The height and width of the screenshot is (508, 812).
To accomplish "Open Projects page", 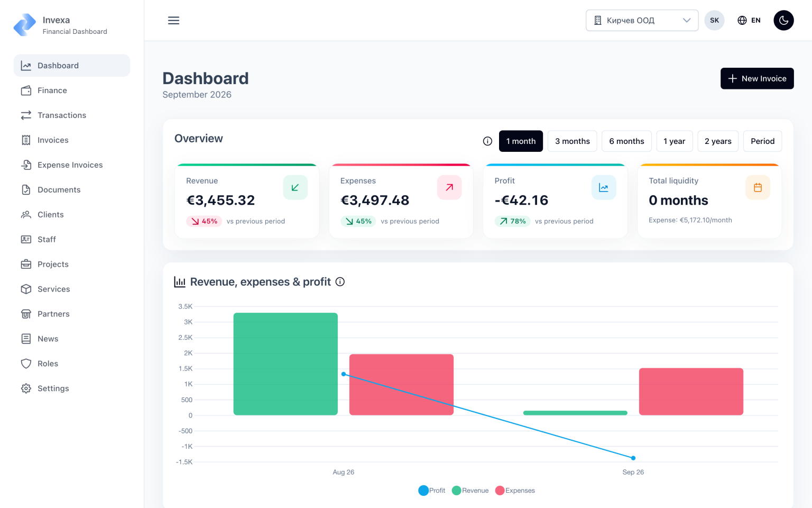I will [72, 265].
